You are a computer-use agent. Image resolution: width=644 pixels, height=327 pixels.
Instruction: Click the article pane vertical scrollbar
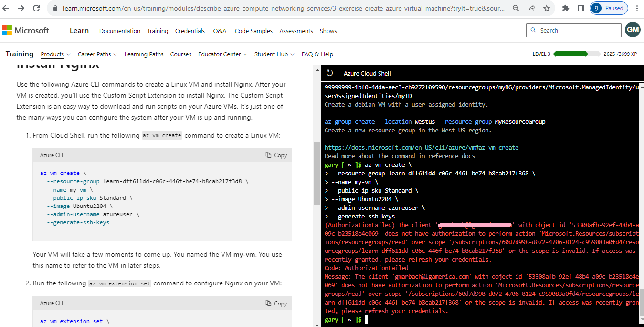click(x=317, y=173)
